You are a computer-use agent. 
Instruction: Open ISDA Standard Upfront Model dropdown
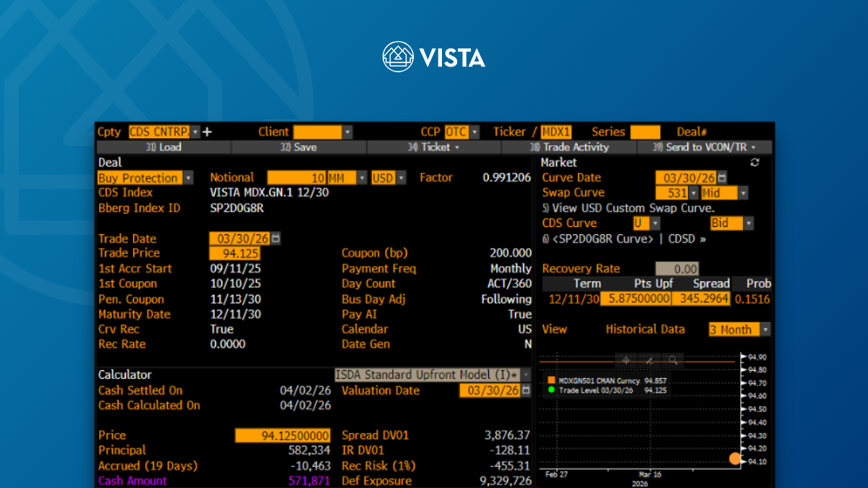(525, 374)
